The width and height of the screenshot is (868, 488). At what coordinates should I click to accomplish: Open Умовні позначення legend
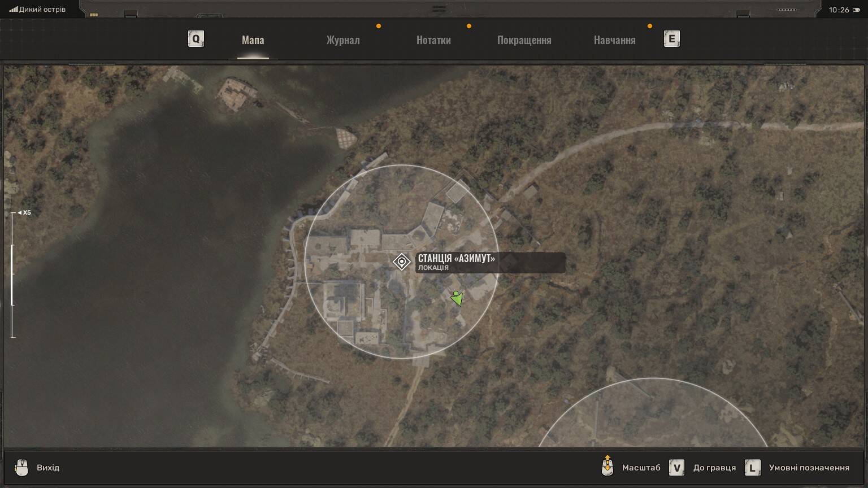(809, 468)
